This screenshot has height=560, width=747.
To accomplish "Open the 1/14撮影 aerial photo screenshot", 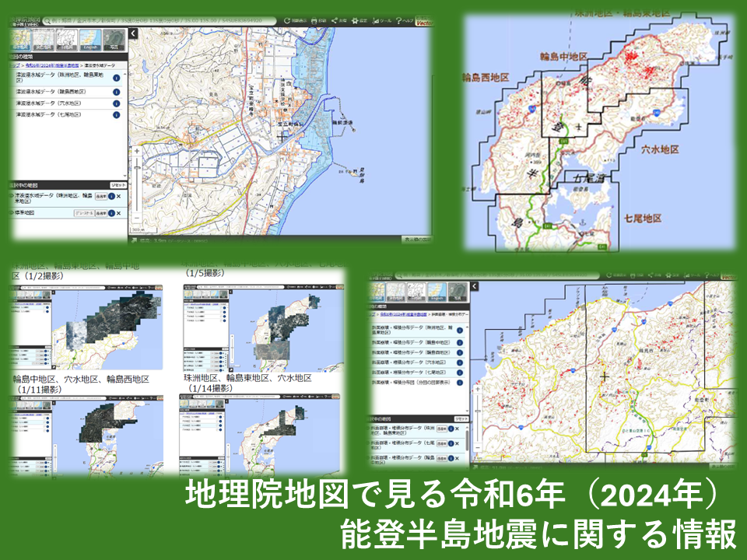I will coord(260,434).
